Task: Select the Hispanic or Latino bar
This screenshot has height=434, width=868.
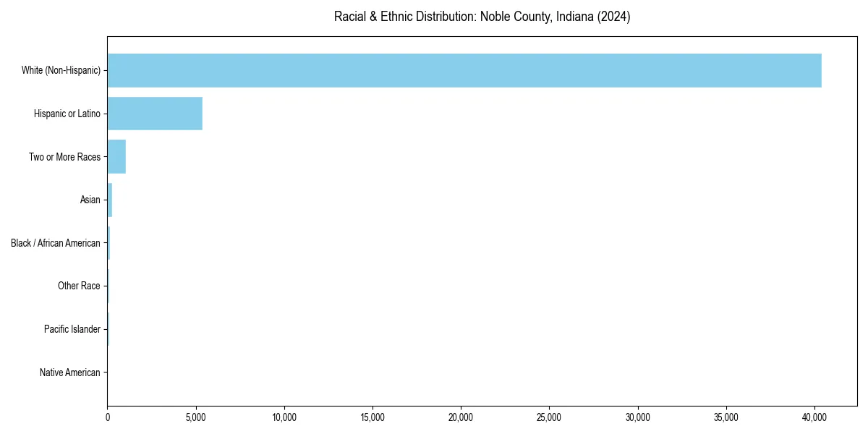Action: 154,114
